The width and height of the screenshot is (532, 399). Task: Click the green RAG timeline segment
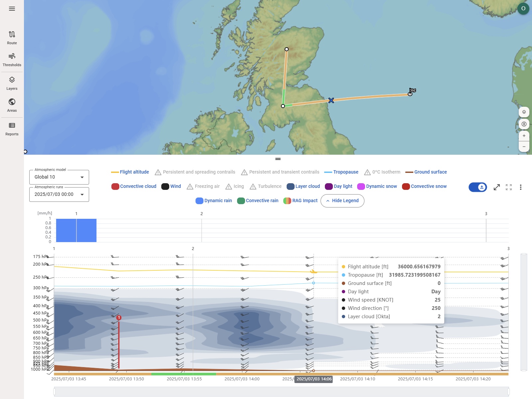point(184,374)
